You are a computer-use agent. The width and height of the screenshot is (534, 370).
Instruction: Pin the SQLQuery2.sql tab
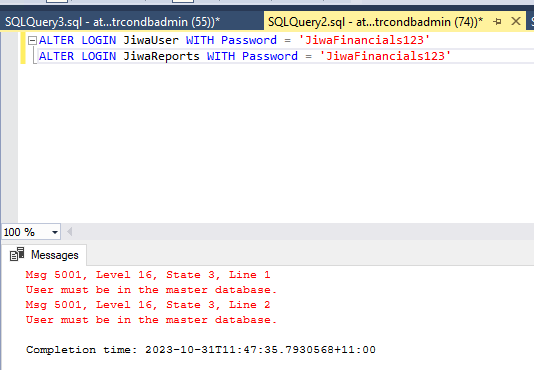(497, 22)
